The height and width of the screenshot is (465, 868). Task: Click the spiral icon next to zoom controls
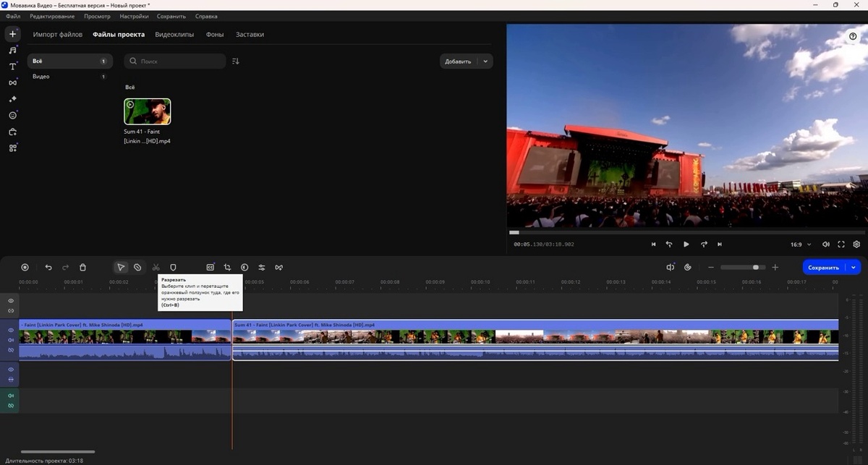tap(688, 267)
